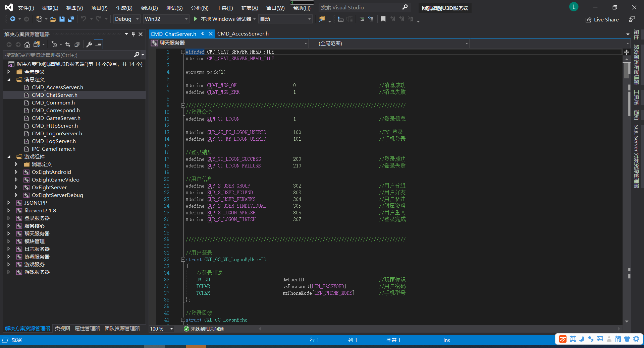Click the send feedback icon

pyautogui.click(x=632, y=19)
